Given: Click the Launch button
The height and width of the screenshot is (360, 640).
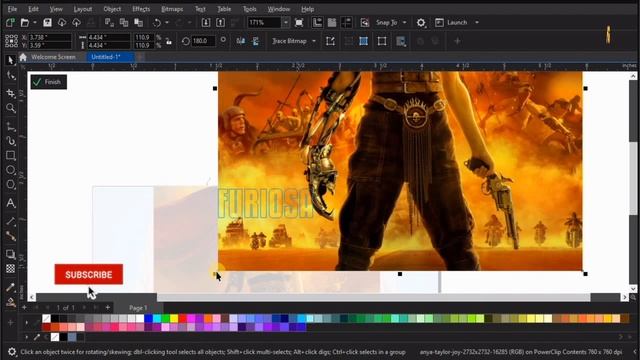Looking at the screenshot, I should 452,22.
